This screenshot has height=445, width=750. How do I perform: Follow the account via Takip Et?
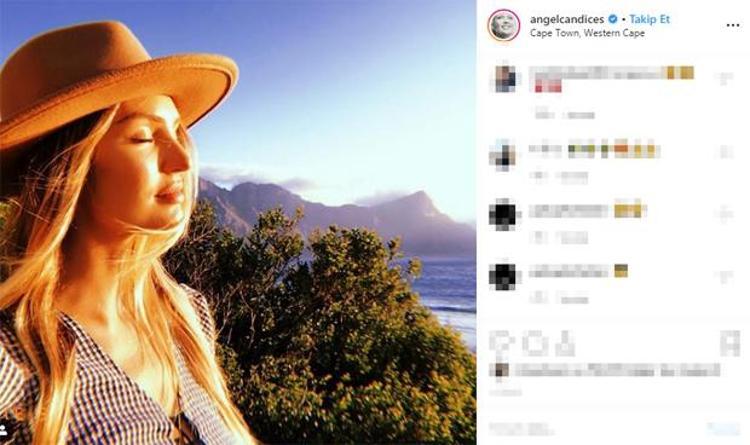tap(649, 19)
